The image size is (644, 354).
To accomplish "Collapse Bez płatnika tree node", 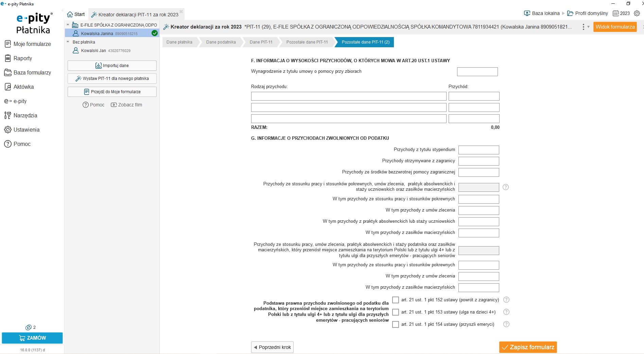I will (x=68, y=41).
